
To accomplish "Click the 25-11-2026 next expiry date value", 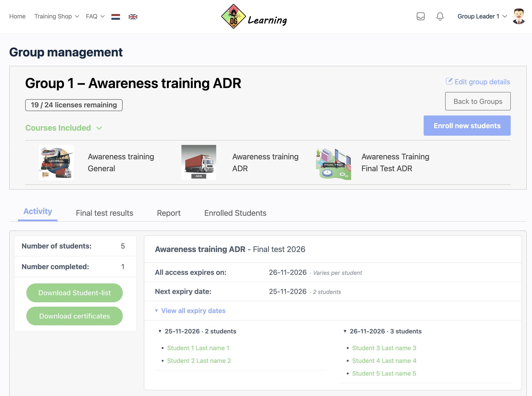I will [287, 292].
